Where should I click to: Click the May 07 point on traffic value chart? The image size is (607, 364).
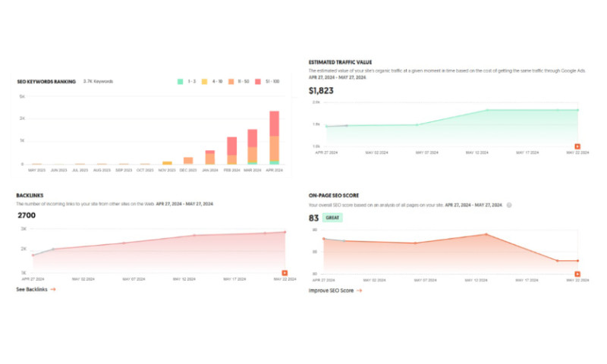tap(417, 125)
